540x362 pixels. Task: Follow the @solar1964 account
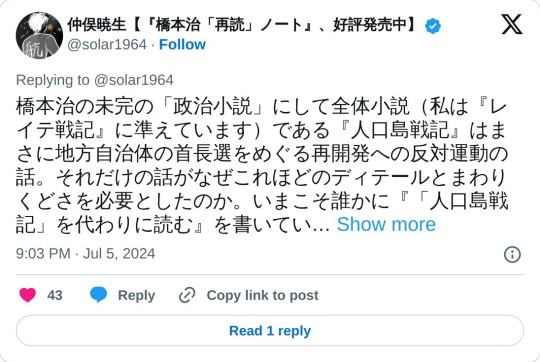182,45
